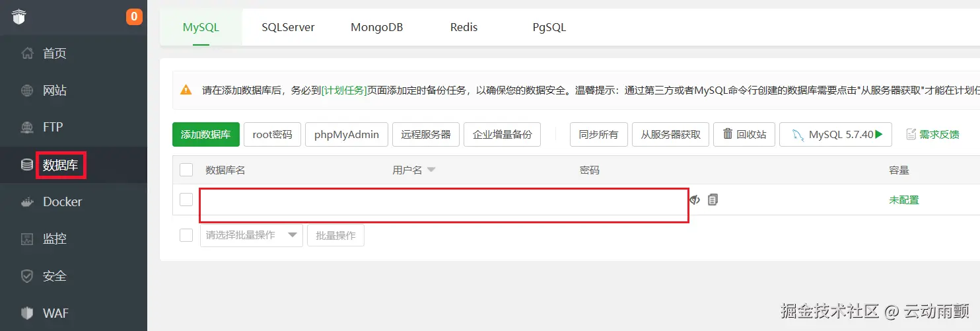The image size is (980, 331).
Task: Click the globe icon beside 网站
Action: pos(27,91)
